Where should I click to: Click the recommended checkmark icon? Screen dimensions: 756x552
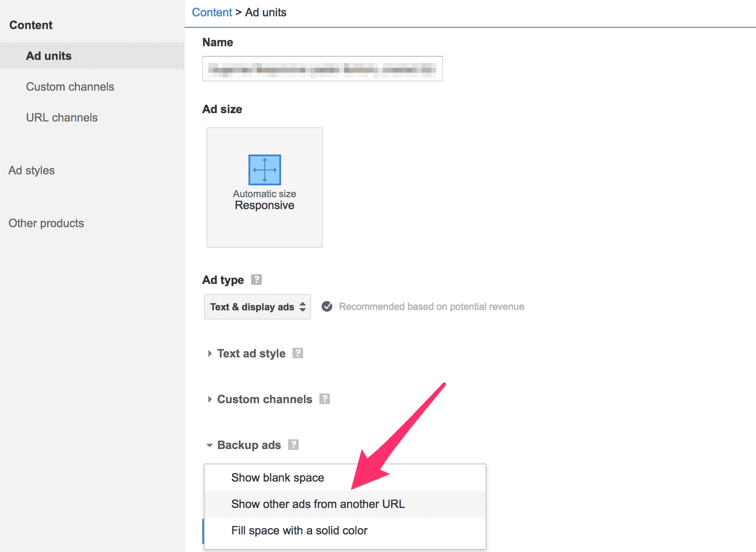(327, 306)
